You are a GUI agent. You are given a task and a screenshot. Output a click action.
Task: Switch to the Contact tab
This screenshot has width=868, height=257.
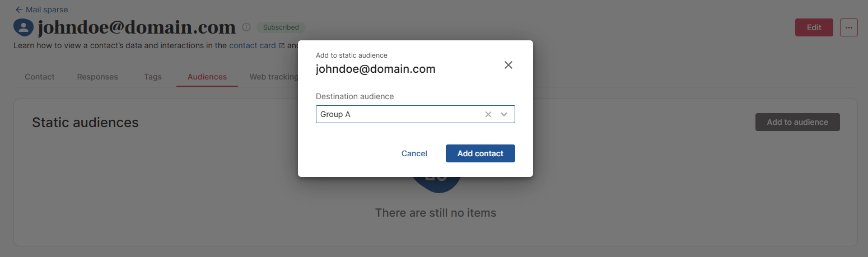[40, 77]
